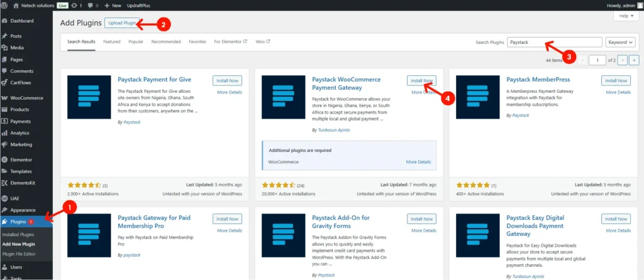This screenshot has width=644, height=280.
Task: Install Paystack WooCommerce Payment Gateway
Action: point(422,81)
